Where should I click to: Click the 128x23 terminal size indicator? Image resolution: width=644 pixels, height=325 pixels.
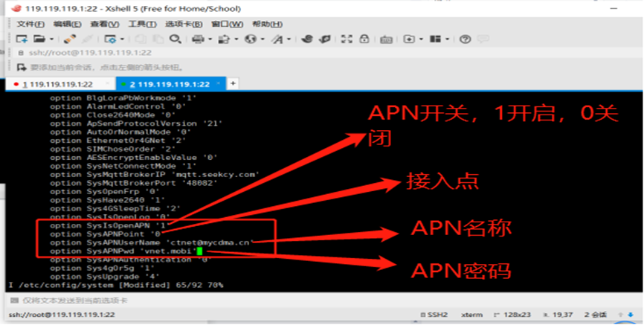pos(512,315)
